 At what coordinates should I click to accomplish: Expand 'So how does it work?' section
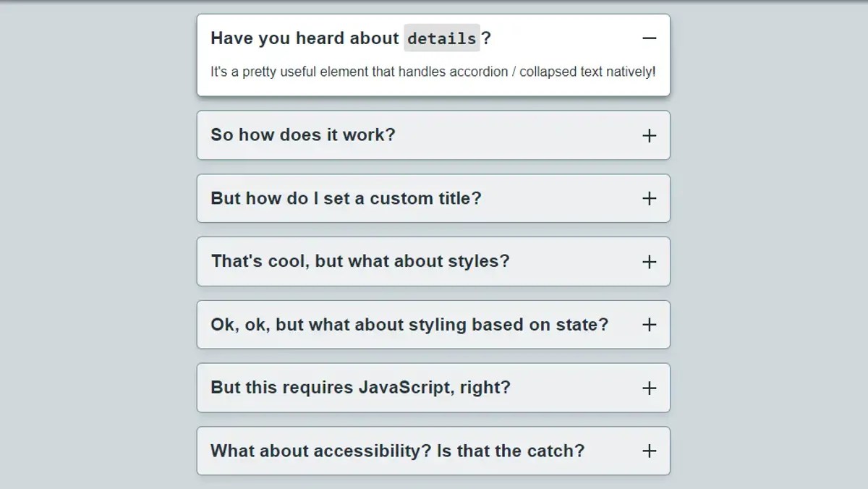[303, 135]
